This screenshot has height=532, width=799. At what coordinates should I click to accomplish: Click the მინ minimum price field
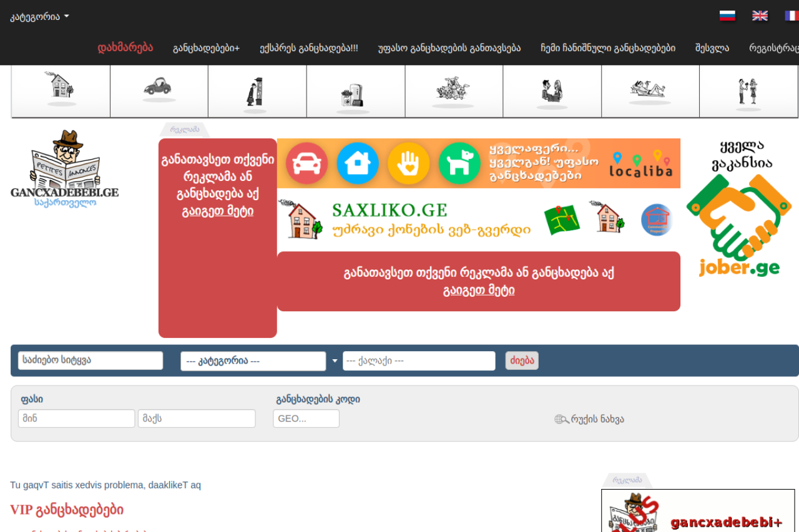click(77, 418)
